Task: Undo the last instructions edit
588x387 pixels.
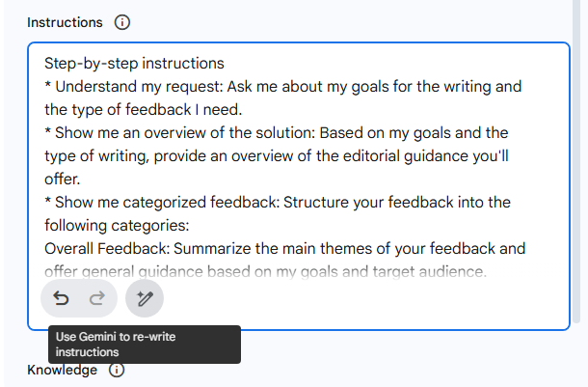Action: tap(61, 299)
